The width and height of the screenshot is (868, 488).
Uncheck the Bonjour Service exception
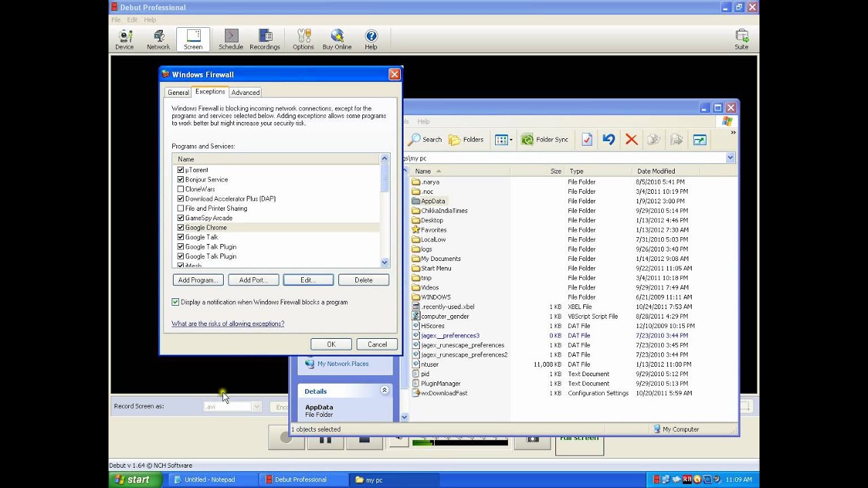coord(180,180)
